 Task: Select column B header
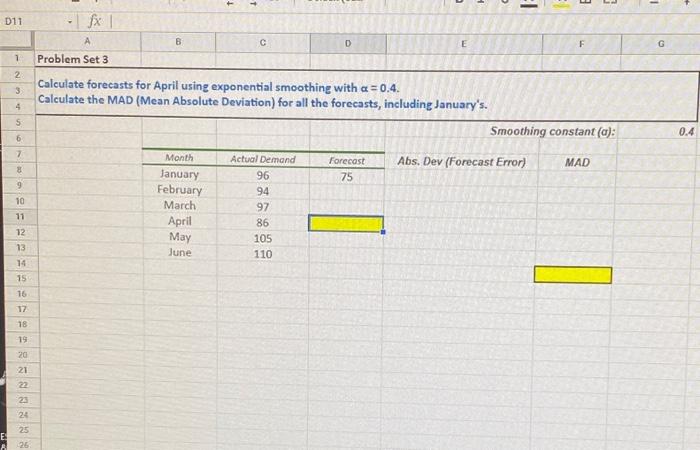pyautogui.click(x=178, y=42)
